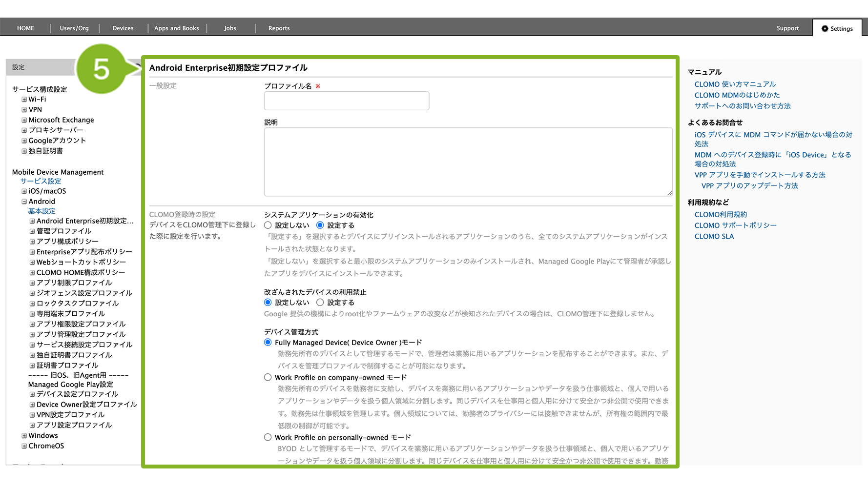Select 設定しない for 改ざんされたデバイスの利用禁止
This screenshot has height=488, width=868.
click(268, 303)
